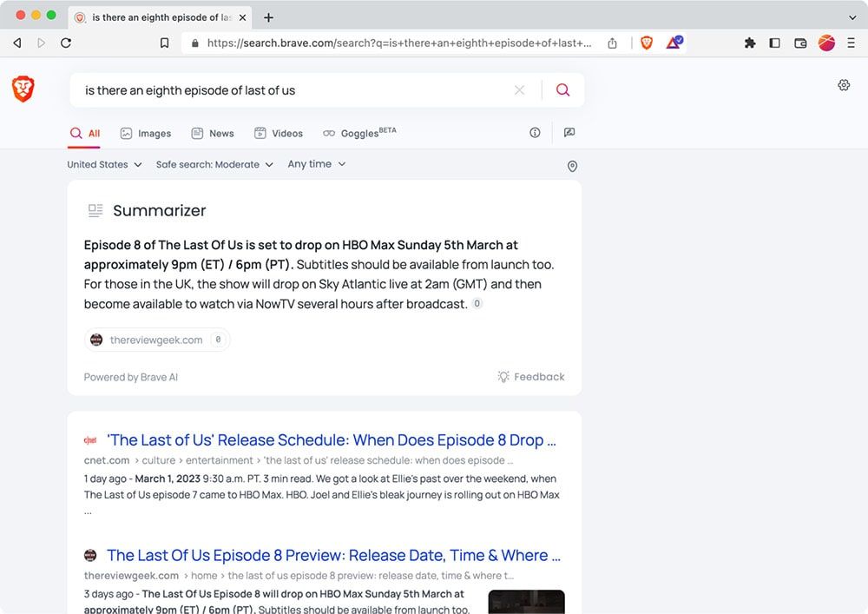Viewport: 868px width, 614px height.
Task: Click the location pin icon
Action: 572,166
